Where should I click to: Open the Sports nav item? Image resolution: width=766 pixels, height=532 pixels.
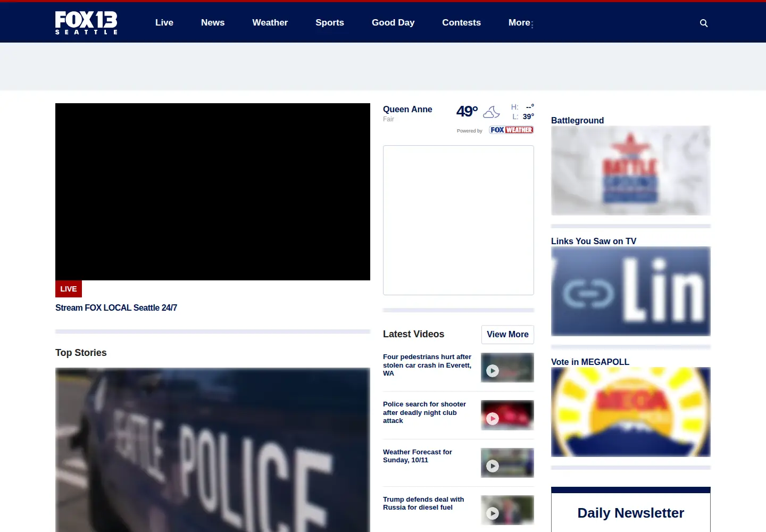point(330,22)
